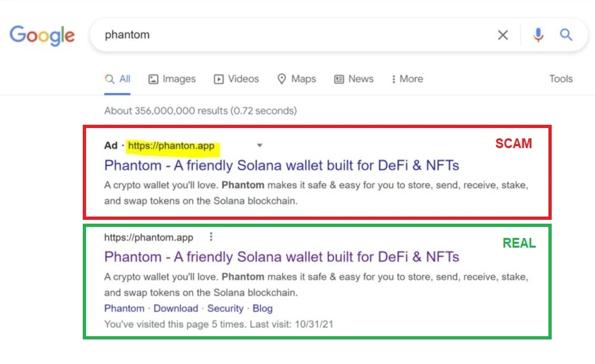The image size is (595, 364).
Task: Submit search with magnifying glass icon
Action: [x=566, y=35]
